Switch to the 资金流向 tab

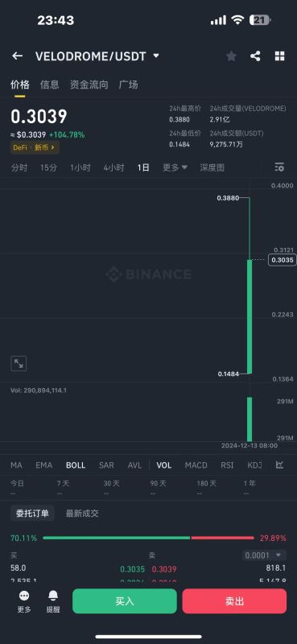click(89, 85)
